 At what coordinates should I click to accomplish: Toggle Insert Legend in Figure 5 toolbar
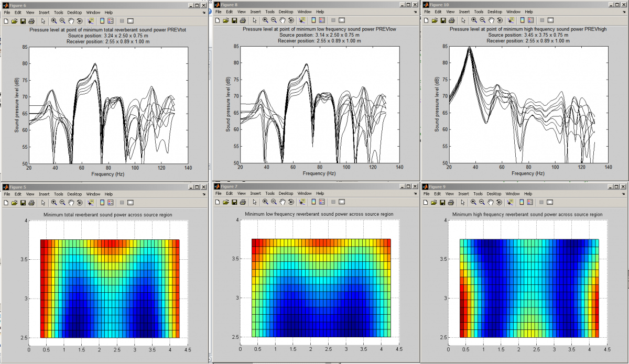(x=111, y=202)
